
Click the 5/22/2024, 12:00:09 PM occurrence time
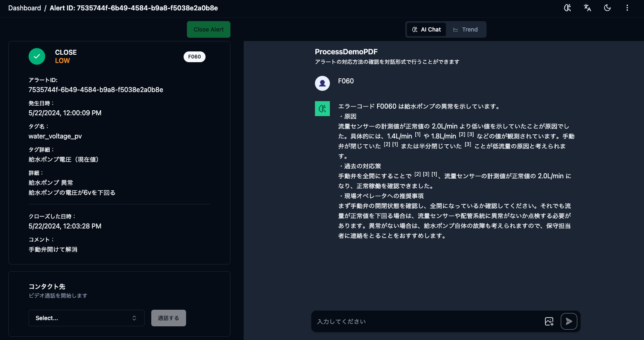pyautogui.click(x=65, y=113)
